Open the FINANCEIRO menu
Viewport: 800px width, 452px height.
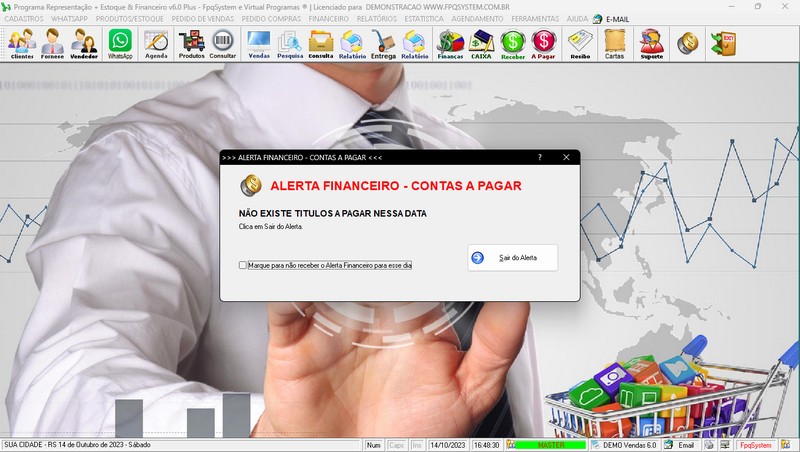click(x=329, y=19)
